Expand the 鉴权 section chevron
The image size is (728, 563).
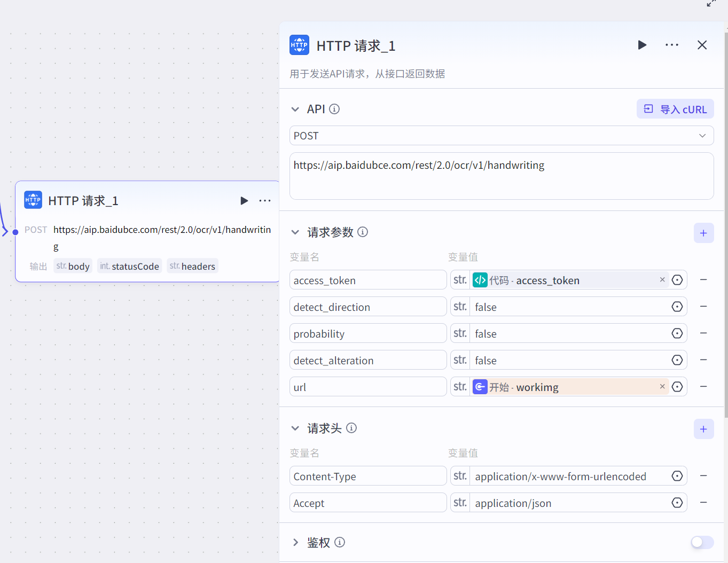[295, 542]
